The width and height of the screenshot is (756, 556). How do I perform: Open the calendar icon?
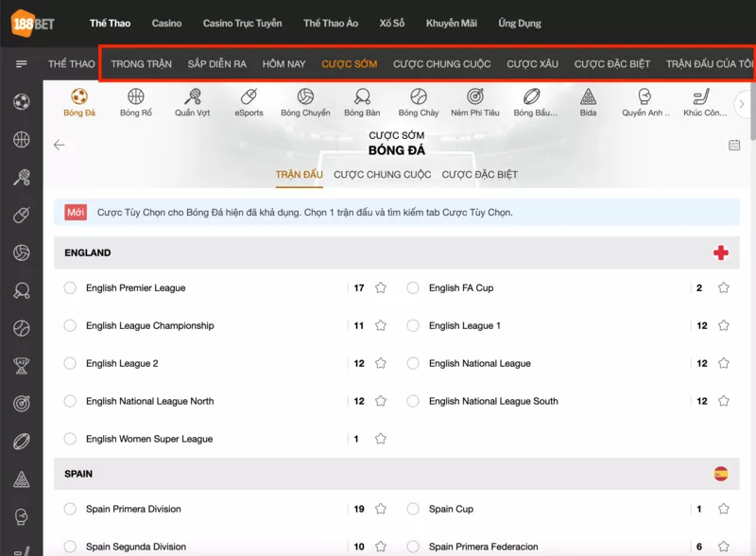(x=734, y=145)
